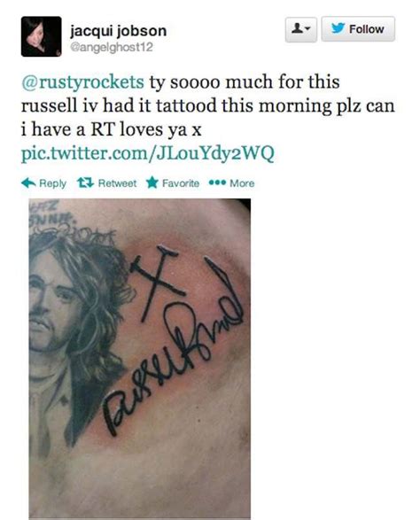This screenshot has width=420, height=520.
Task: Click the dropdown caret beside person icon
Action: click(x=307, y=29)
